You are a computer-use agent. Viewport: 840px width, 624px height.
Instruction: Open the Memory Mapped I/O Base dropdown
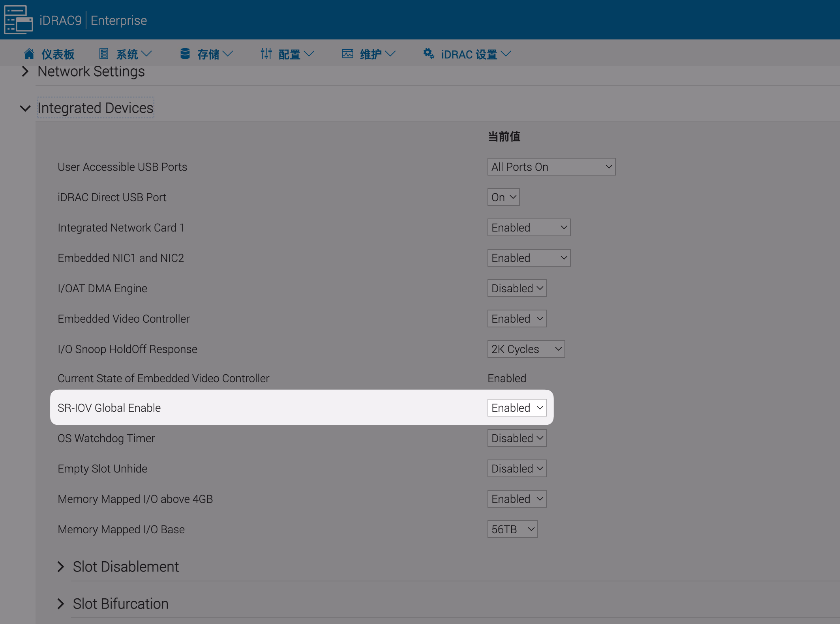(512, 529)
